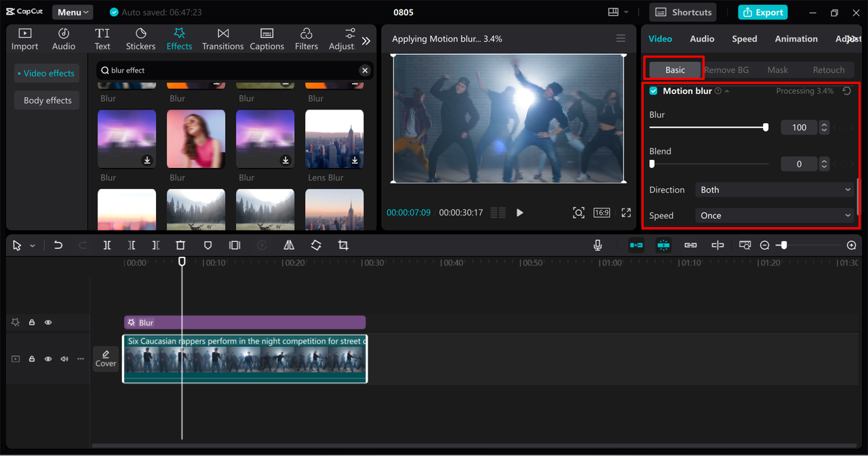This screenshot has width=868, height=456.
Task: Collapse the Motion blur section arrow
Action: (x=727, y=91)
